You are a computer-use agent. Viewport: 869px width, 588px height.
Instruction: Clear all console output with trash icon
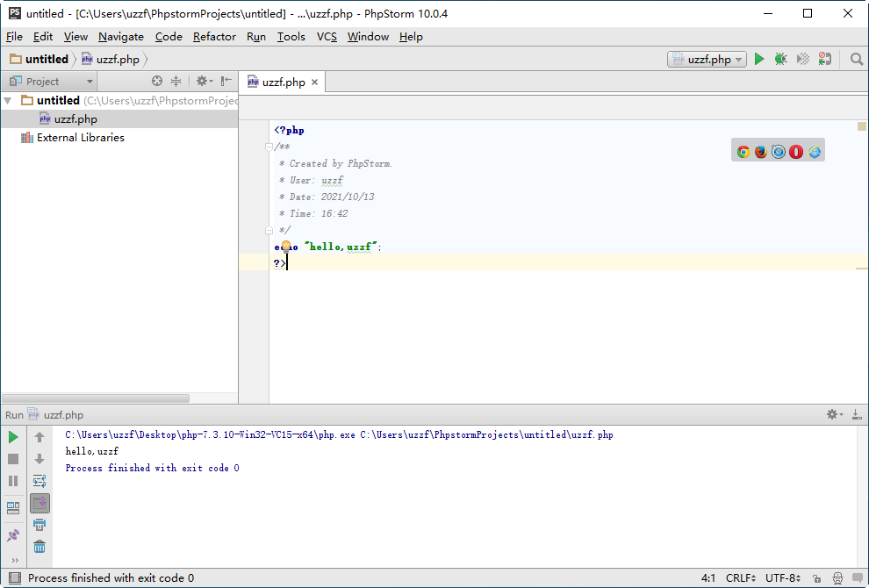pos(39,547)
